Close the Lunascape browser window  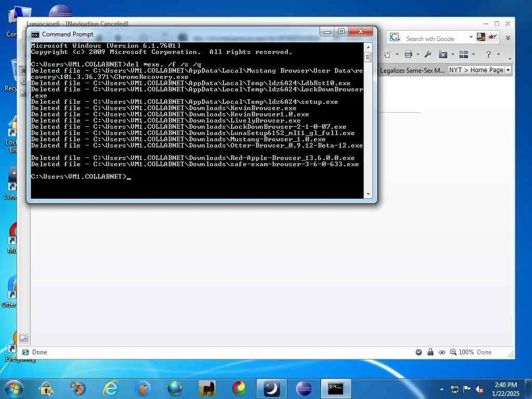pos(508,24)
